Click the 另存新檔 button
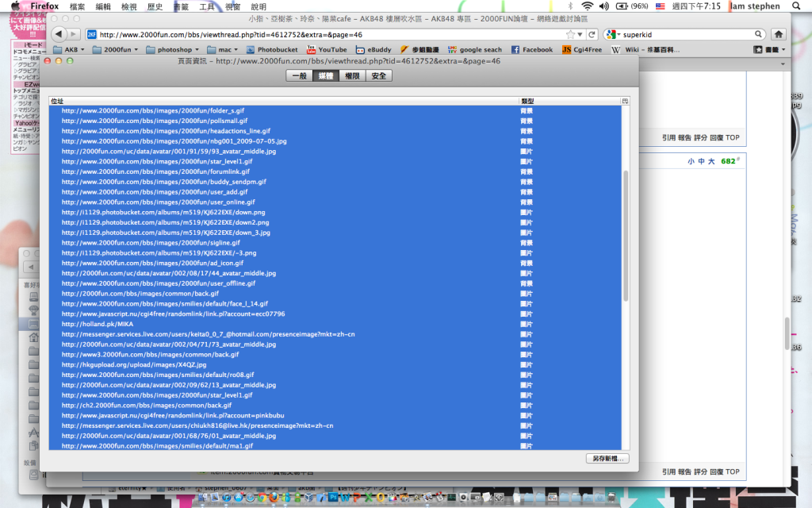The height and width of the screenshot is (508, 812). click(x=607, y=459)
